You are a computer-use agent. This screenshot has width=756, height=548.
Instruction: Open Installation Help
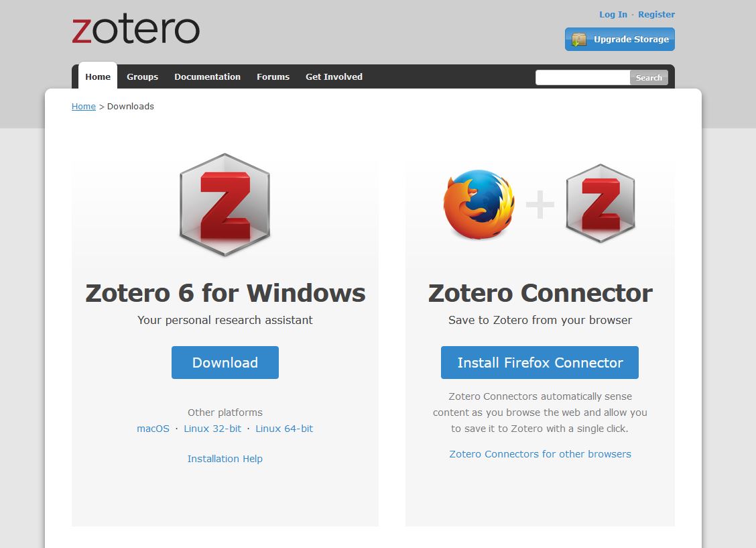coord(225,458)
